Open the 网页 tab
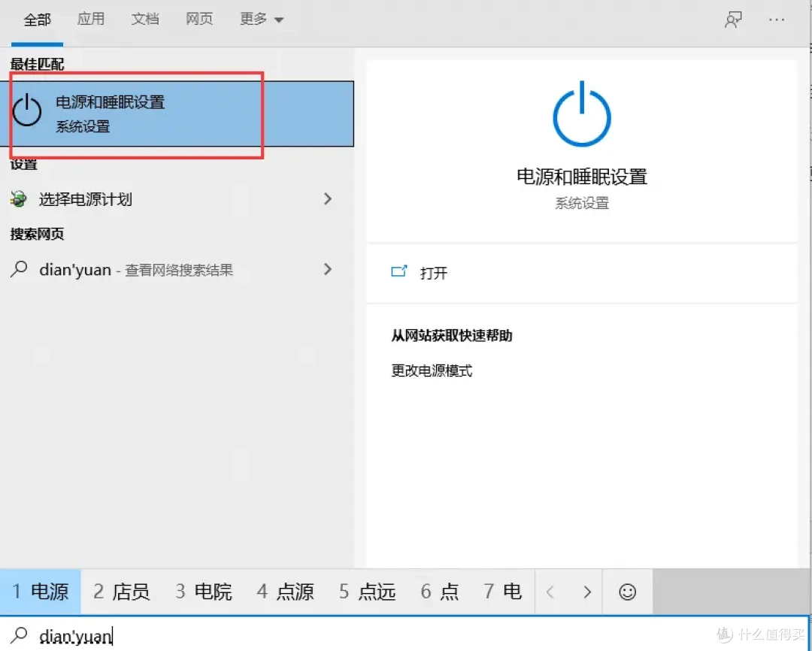Viewport: 812px width, 651px height. [199, 19]
